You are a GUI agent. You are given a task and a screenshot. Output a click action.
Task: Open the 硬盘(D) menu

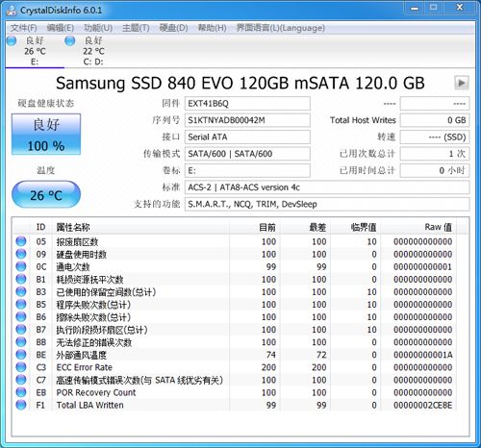[x=173, y=28]
